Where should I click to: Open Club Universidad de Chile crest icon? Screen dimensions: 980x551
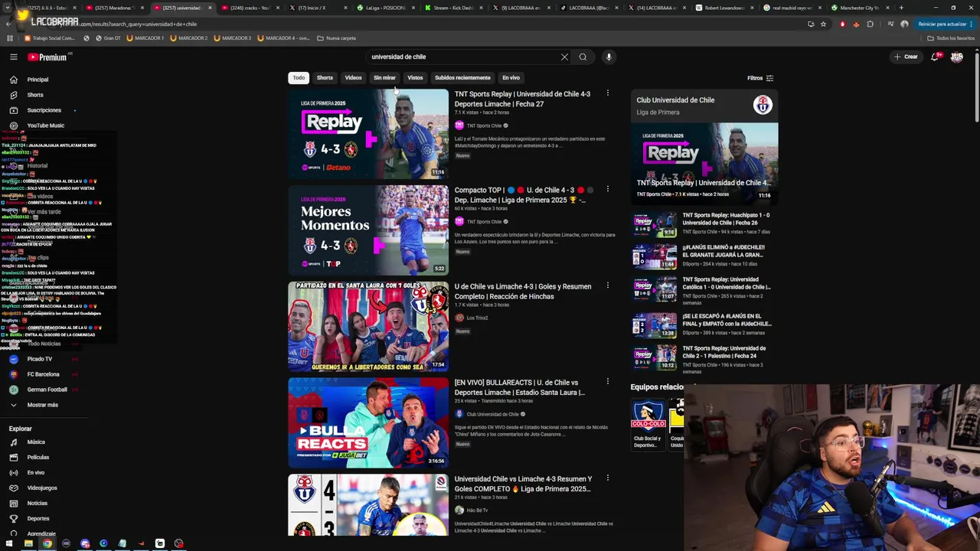click(763, 106)
